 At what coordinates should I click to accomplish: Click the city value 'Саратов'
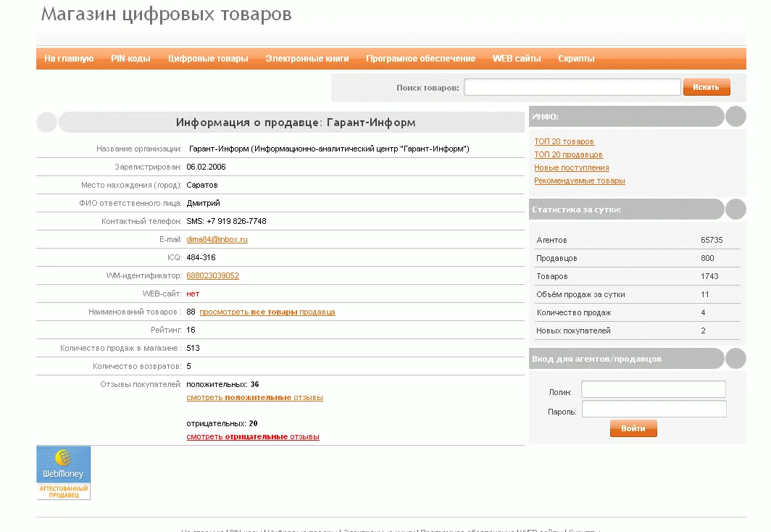tap(202, 186)
